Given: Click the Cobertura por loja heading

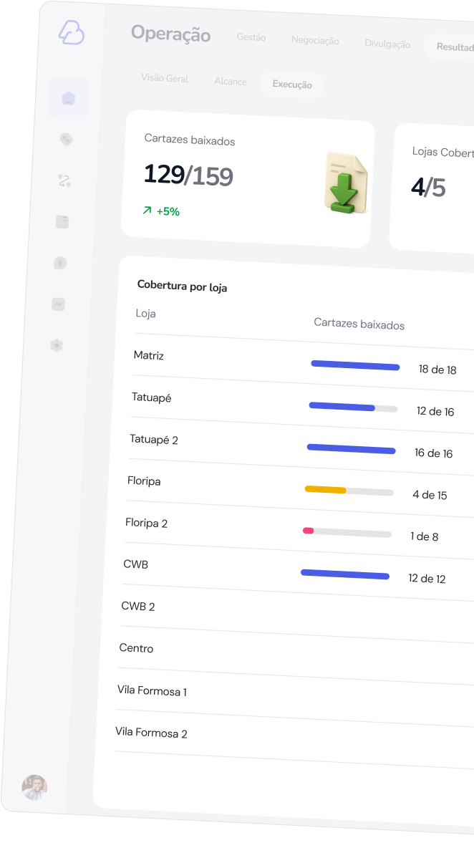Looking at the screenshot, I should pos(182,286).
